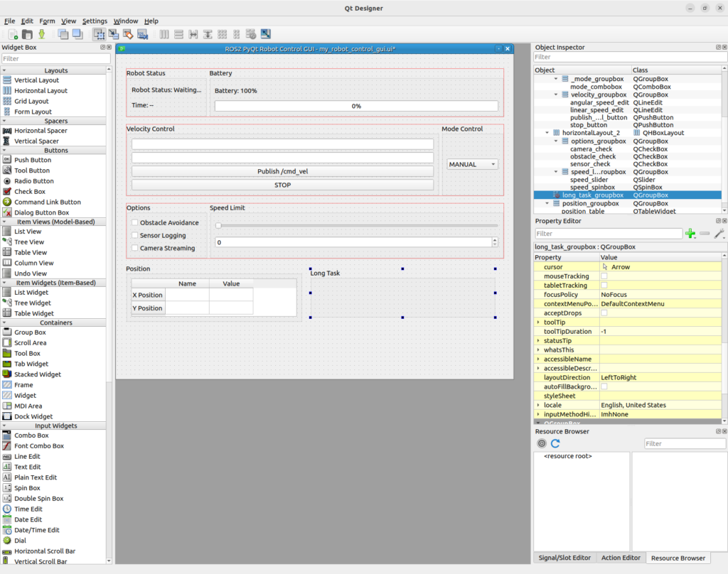Screen dimensions: 728x574
Task: Click the Save Form green arrow icon
Action: tap(42, 34)
